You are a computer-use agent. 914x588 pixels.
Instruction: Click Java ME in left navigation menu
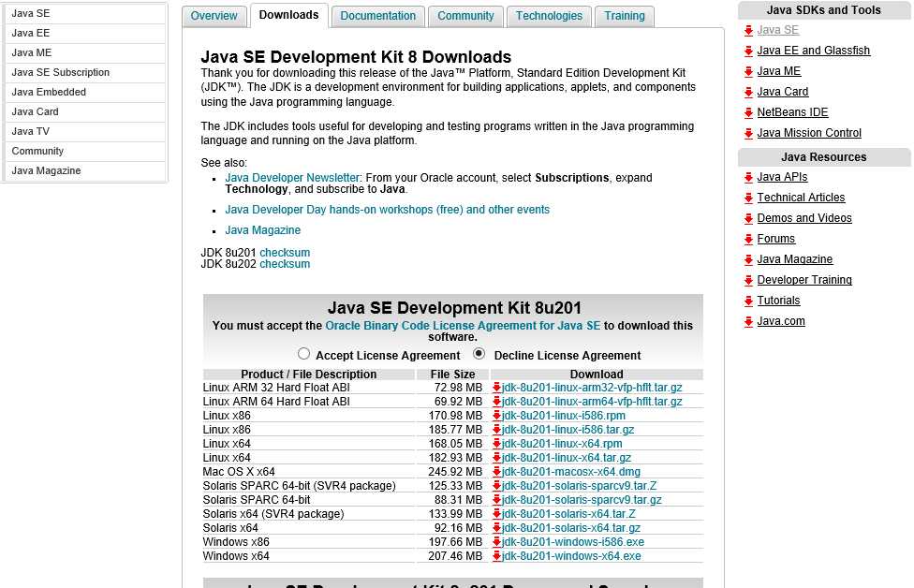pos(85,53)
